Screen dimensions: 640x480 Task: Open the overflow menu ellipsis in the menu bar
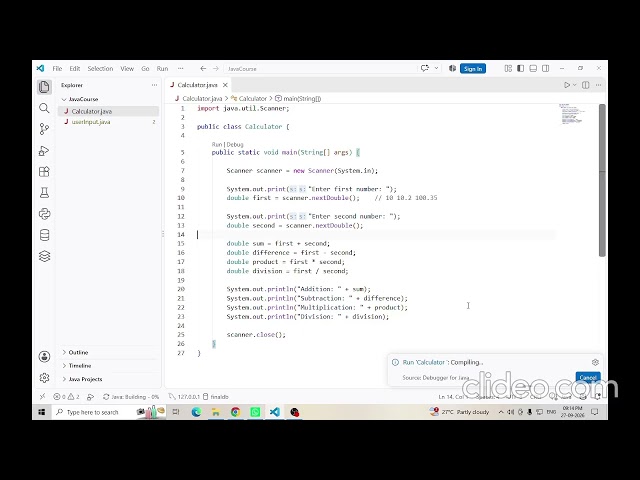[180, 69]
